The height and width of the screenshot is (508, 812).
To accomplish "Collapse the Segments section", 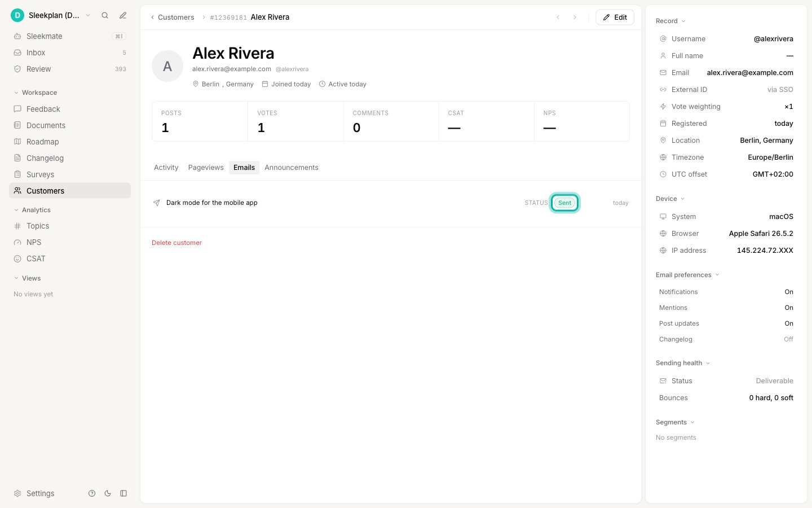I will tap(675, 422).
